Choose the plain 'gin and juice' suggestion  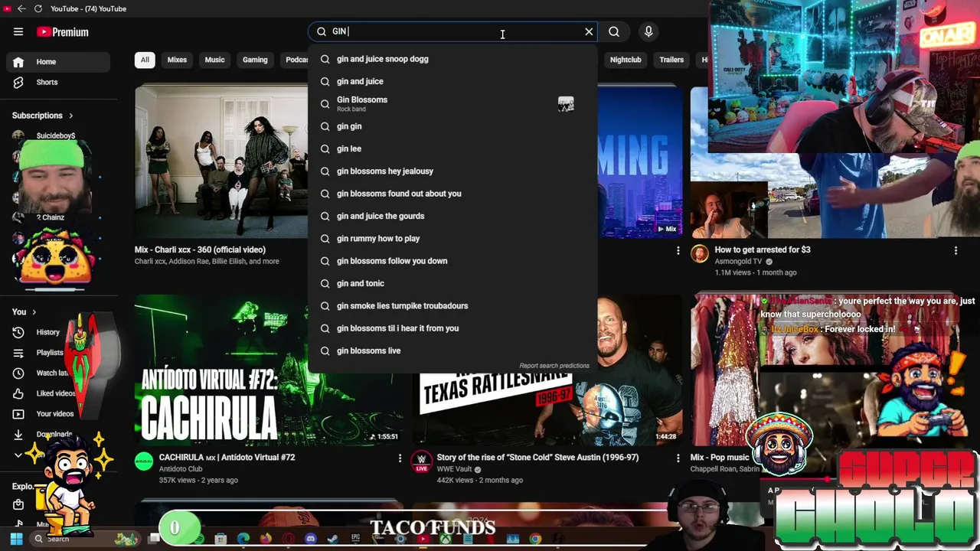point(452,81)
